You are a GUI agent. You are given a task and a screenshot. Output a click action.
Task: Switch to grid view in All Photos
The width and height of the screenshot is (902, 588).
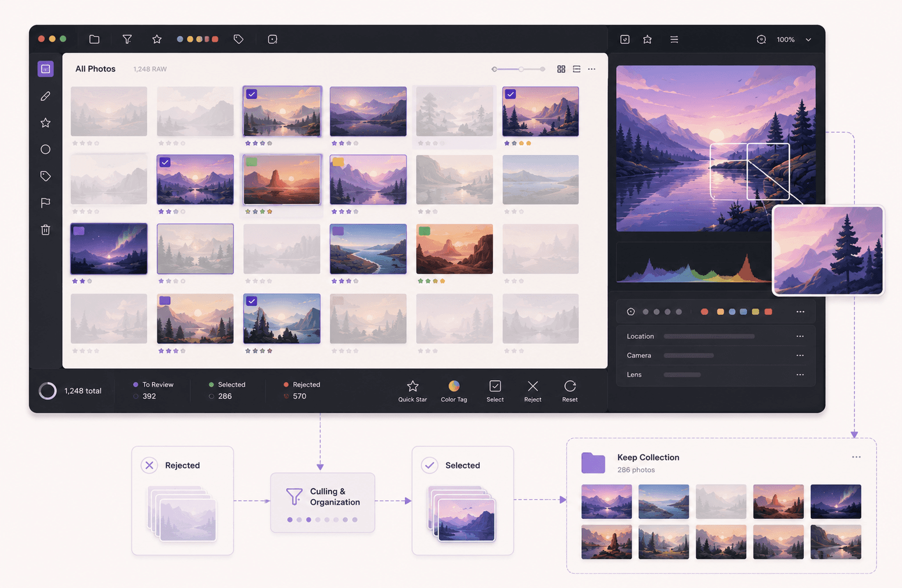coord(561,69)
